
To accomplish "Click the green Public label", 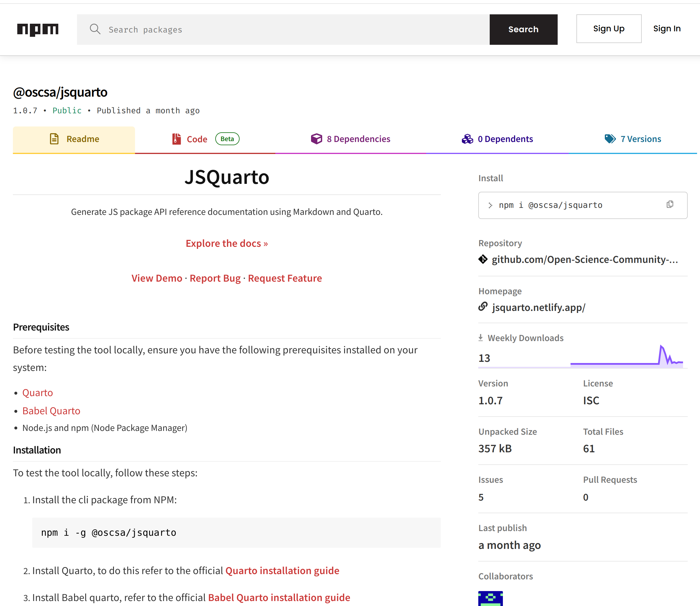I will click(x=67, y=111).
